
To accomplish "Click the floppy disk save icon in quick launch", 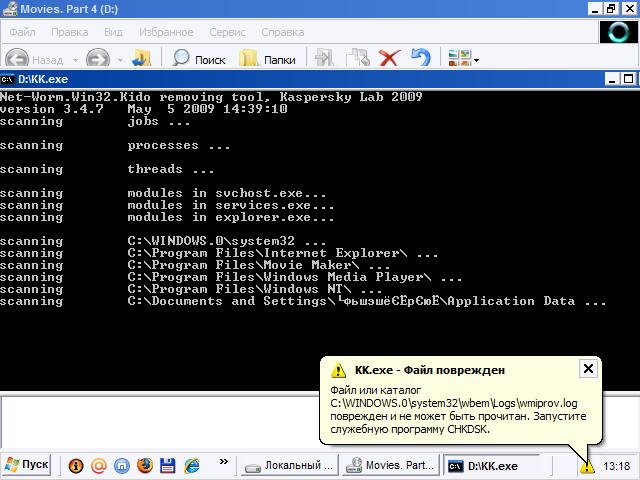I will [x=168, y=466].
